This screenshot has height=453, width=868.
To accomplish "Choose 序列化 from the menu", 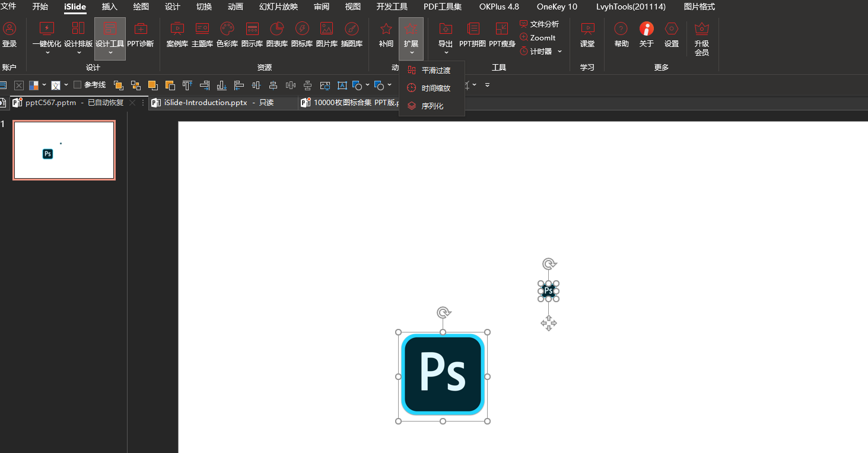I will coord(431,106).
